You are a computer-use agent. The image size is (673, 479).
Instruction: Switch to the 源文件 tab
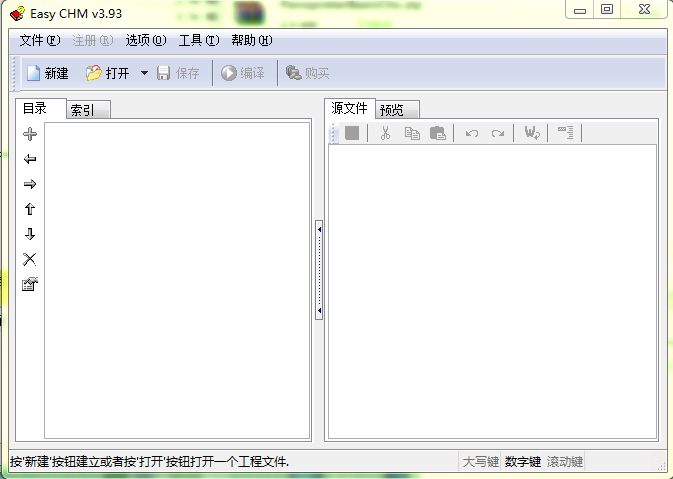[350, 109]
